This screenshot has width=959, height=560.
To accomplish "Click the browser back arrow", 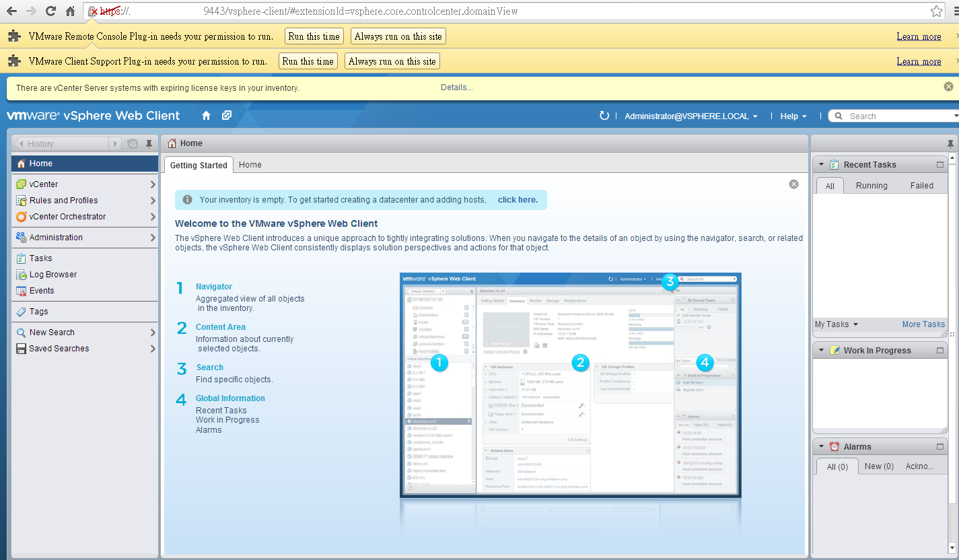I will coord(11,11).
